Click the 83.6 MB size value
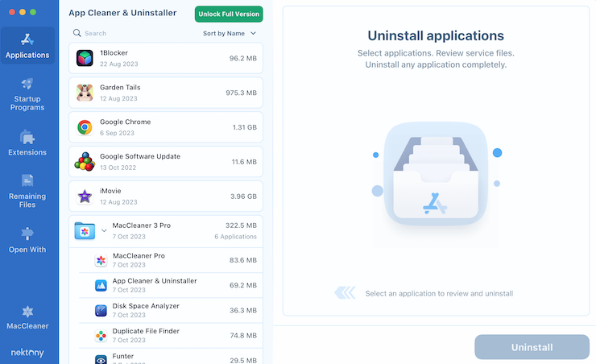596x364 pixels. [243, 260]
